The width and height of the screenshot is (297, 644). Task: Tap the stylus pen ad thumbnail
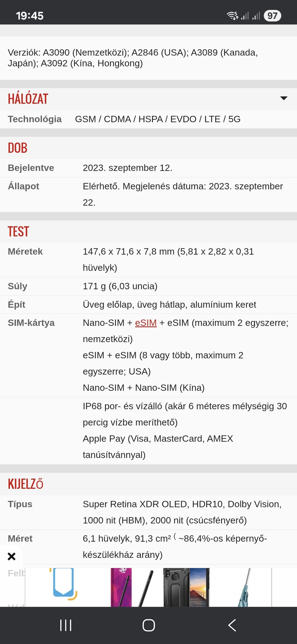click(x=132, y=587)
